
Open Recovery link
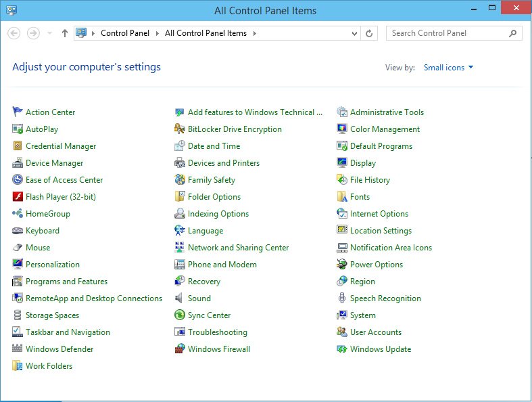click(204, 282)
